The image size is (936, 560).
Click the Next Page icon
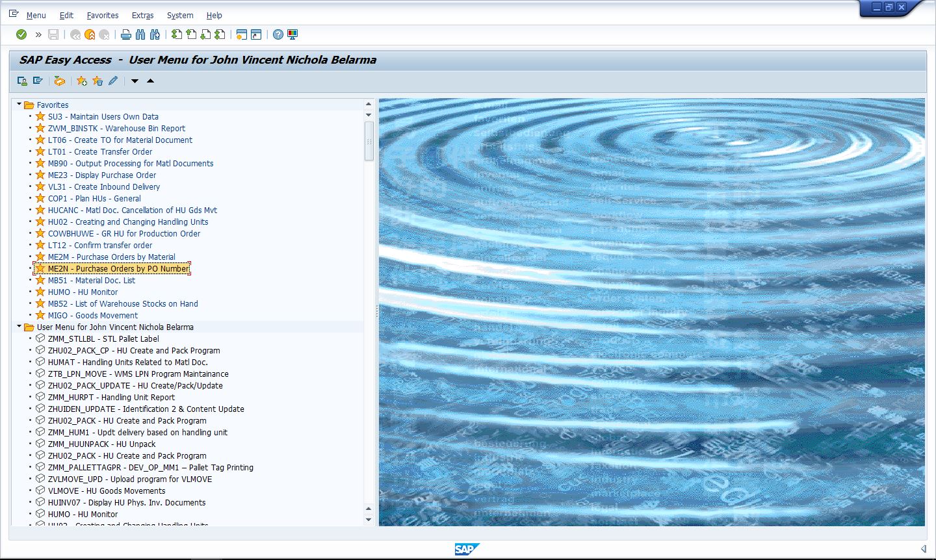click(x=205, y=34)
